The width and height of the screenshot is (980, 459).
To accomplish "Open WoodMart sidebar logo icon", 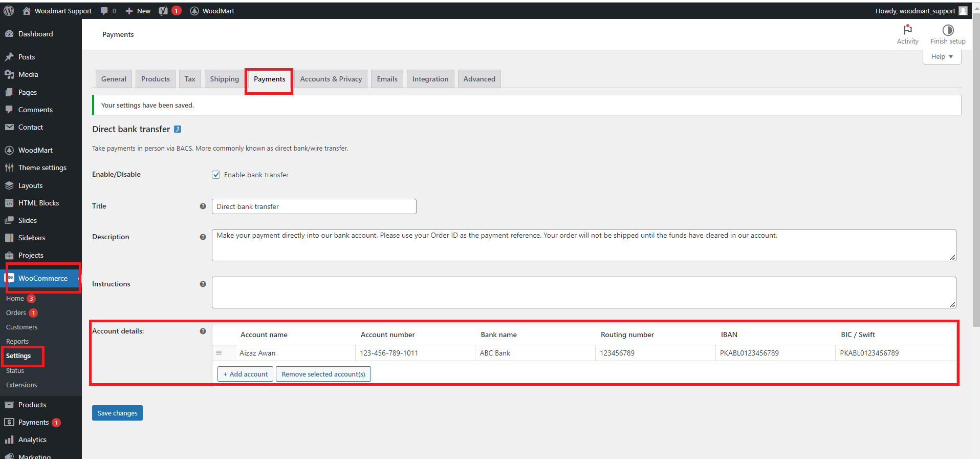I will (x=9, y=150).
